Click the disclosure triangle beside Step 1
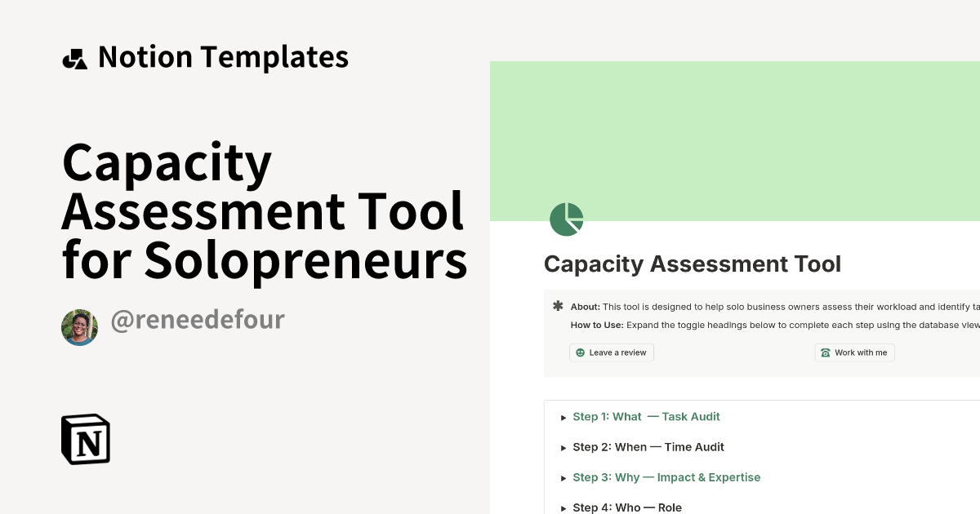This screenshot has width=980, height=514. click(x=563, y=417)
